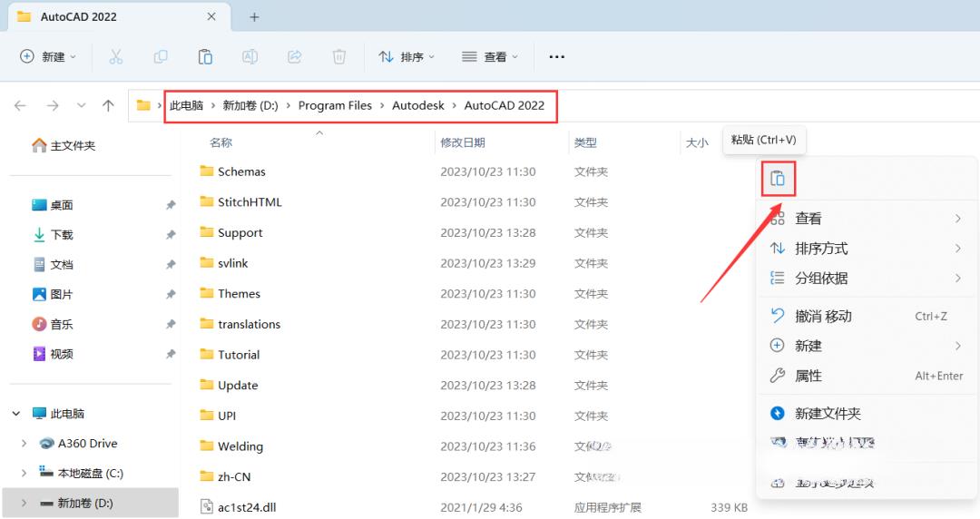Image resolution: width=980 pixels, height=519 pixels.
Task: Open recent locations chevron beside navigation arrows
Action: pyautogui.click(x=82, y=105)
